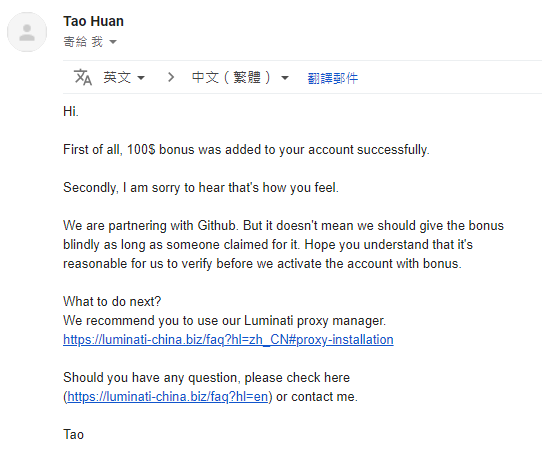This screenshot has width=542, height=449.
Task: Click the '100$ bonus was added' sentence
Action: (246, 150)
